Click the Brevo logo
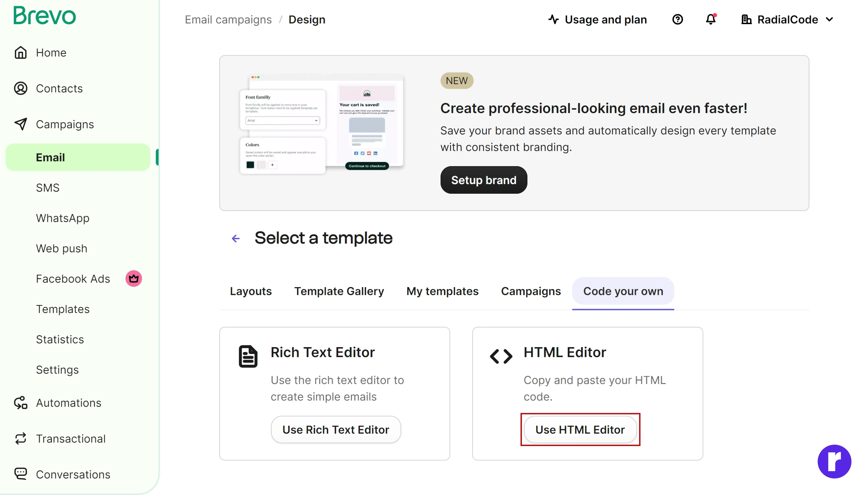The image size is (868, 495). point(44,16)
